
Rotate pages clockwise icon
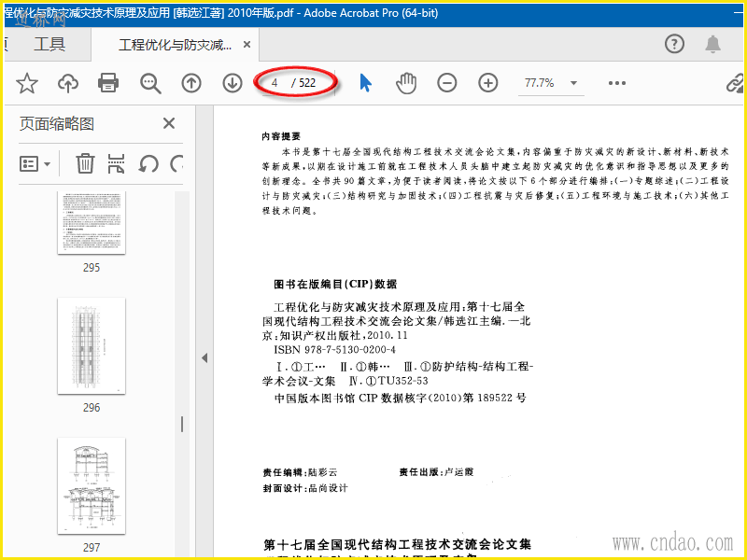click(176, 164)
